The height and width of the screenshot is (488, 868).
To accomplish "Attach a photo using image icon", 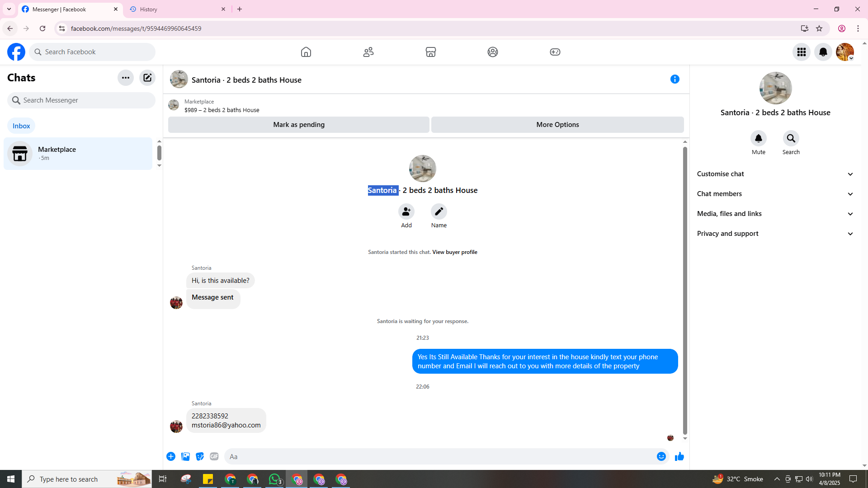I will 185,457.
